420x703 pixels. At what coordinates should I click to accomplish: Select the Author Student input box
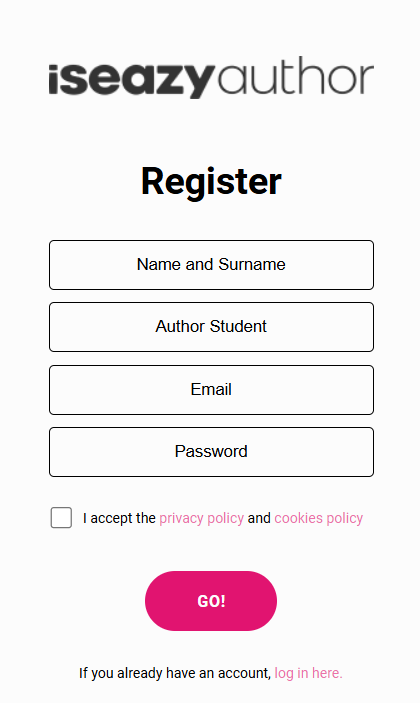(x=211, y=327)
